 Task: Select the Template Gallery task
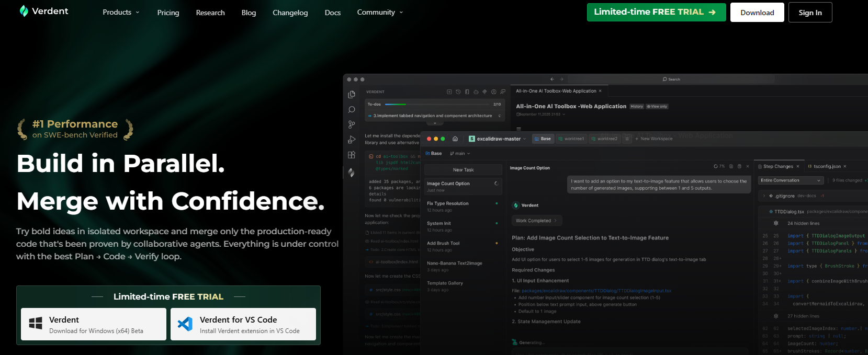(463, 286)
